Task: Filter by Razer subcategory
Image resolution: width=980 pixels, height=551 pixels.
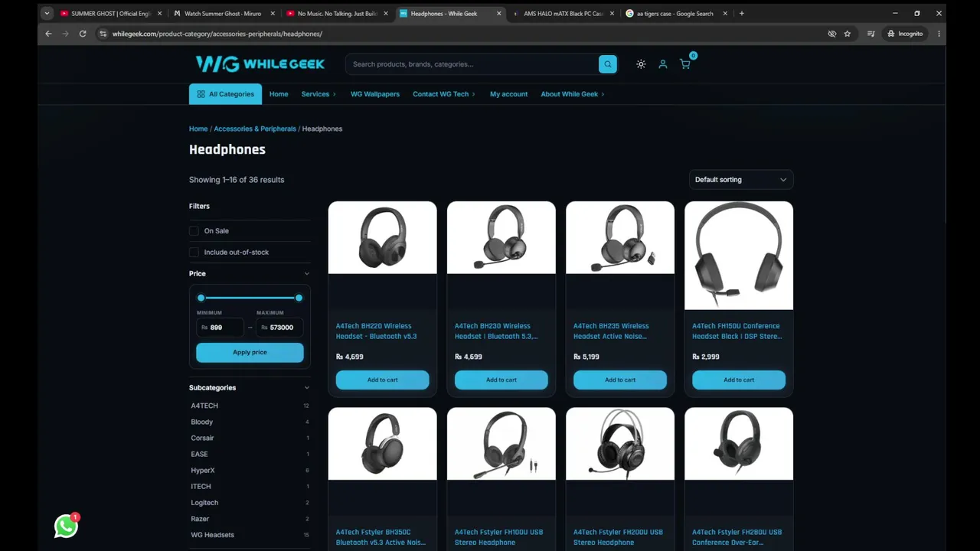Action: 200,519
